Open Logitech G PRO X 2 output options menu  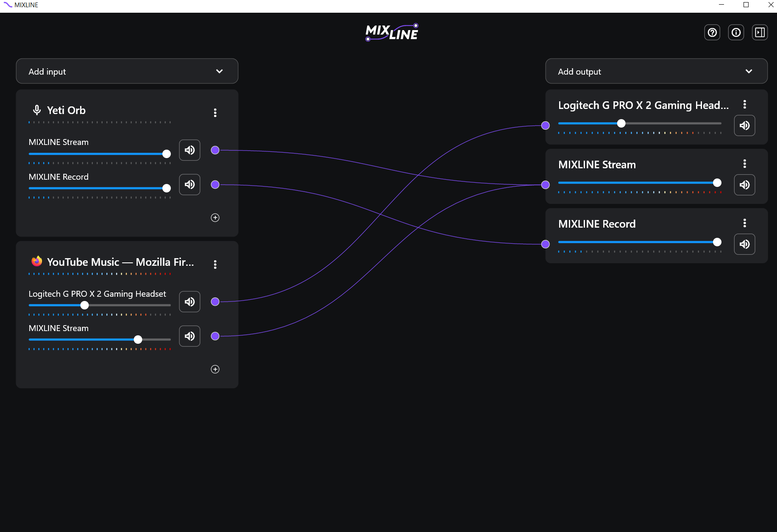pyautogui.click(x=745, y=104)
